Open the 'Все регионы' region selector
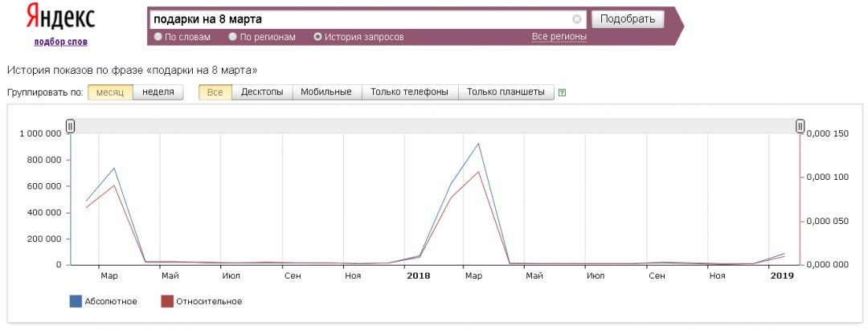The image size is (868, 330). pos(559,37)
